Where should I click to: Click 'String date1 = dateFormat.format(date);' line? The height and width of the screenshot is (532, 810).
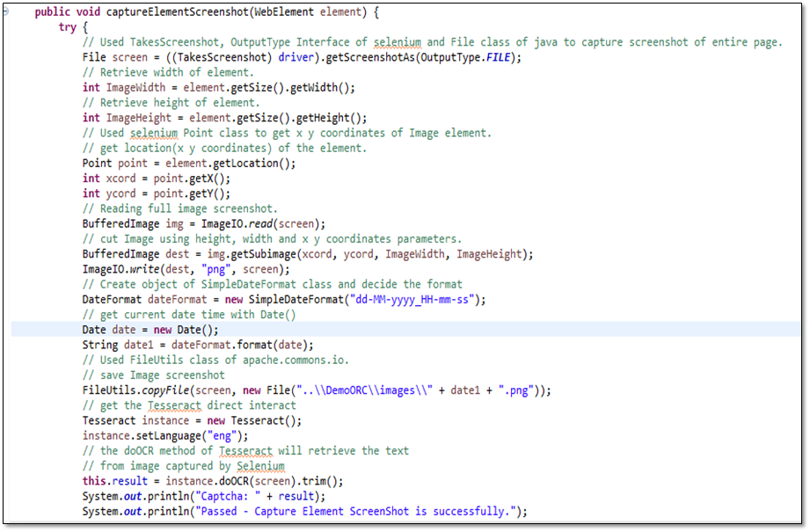(198, 345)
